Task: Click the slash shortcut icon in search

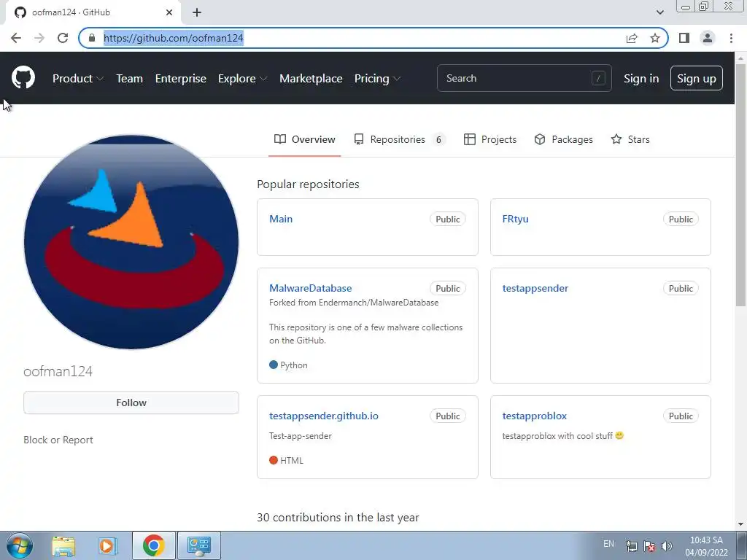Action: tap(598, 78)
